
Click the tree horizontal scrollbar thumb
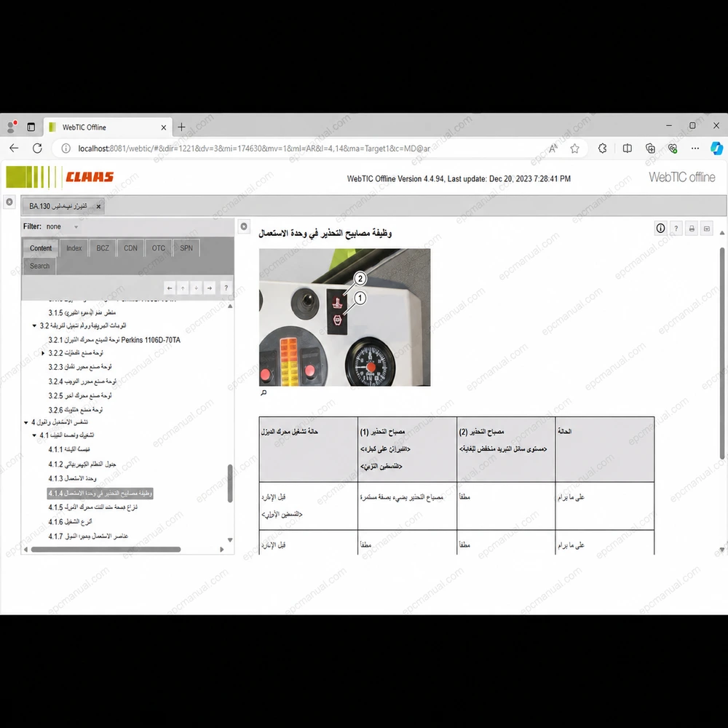[106, 549]
